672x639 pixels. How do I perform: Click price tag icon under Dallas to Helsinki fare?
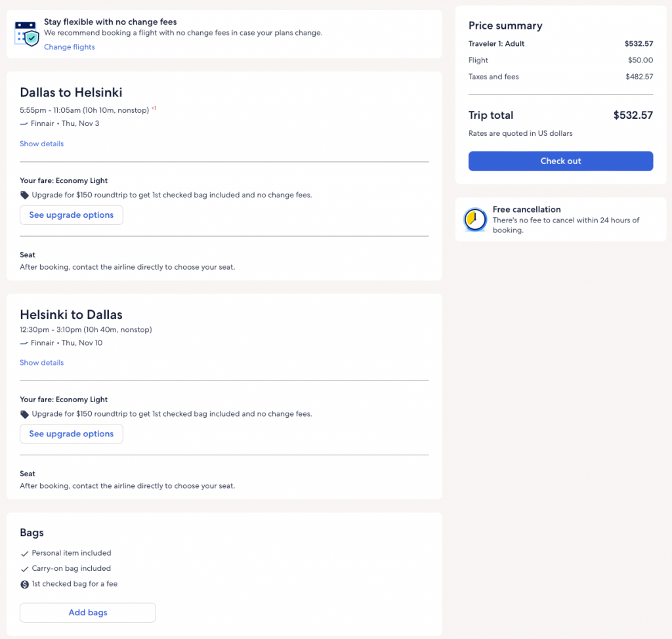coord(25,195)
